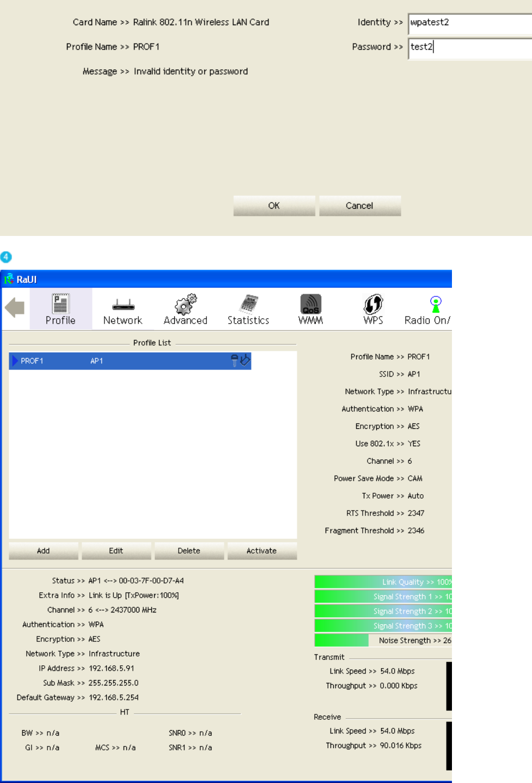Click Cancel in the password dialog

click(359, 205)
